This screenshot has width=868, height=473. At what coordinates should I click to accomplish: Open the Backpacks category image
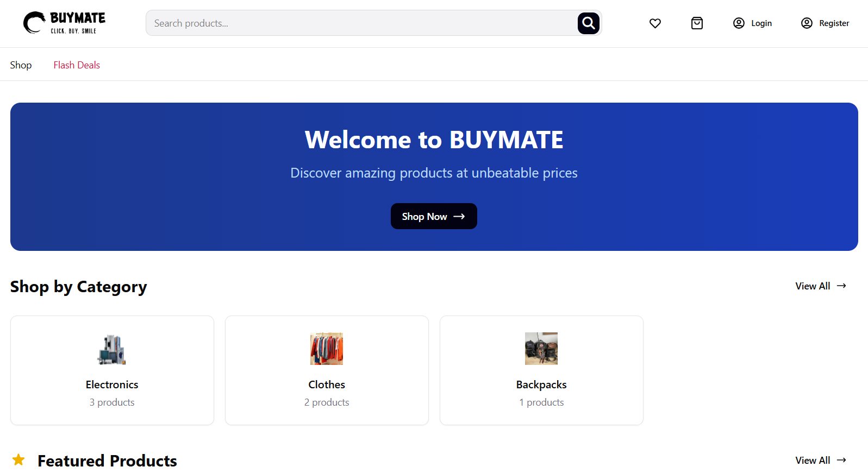(x=541, y=349)
